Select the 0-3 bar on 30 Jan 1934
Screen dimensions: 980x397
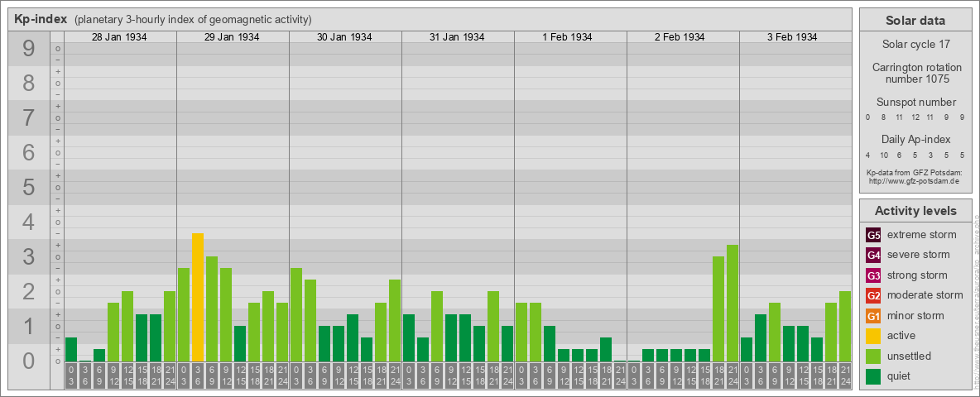point(296,314)
